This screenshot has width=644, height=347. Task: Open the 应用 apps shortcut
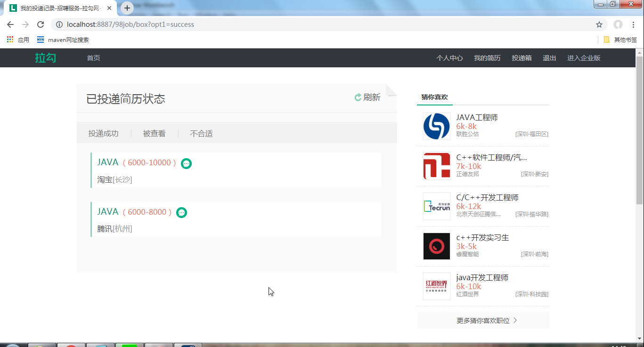(18, 40)
